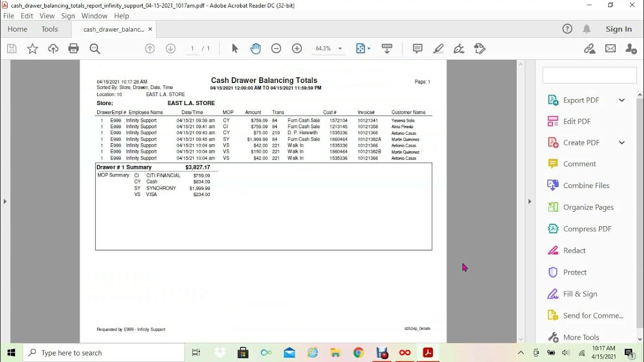644x362 pixels.
Task: Open Comment tool
Action: click(x=579, y=164)
